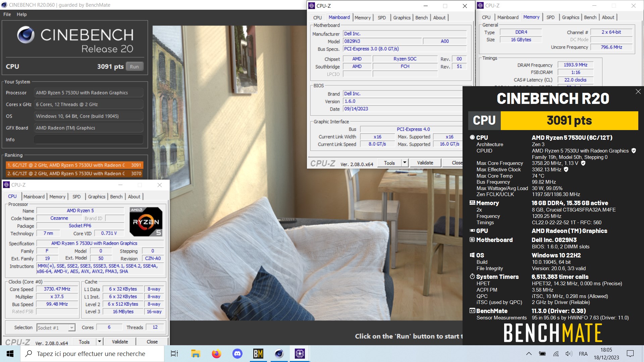Open clock and date in taskbar

click(606, 354)
